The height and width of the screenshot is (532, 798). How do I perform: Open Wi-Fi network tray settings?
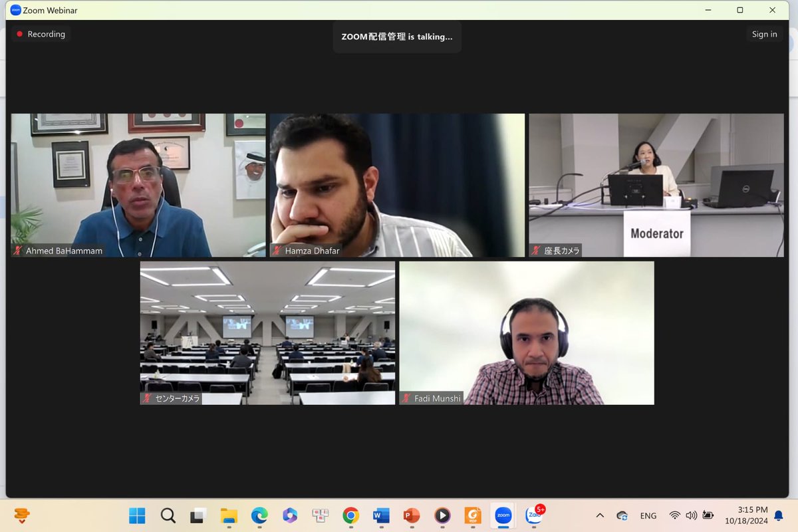675,515
